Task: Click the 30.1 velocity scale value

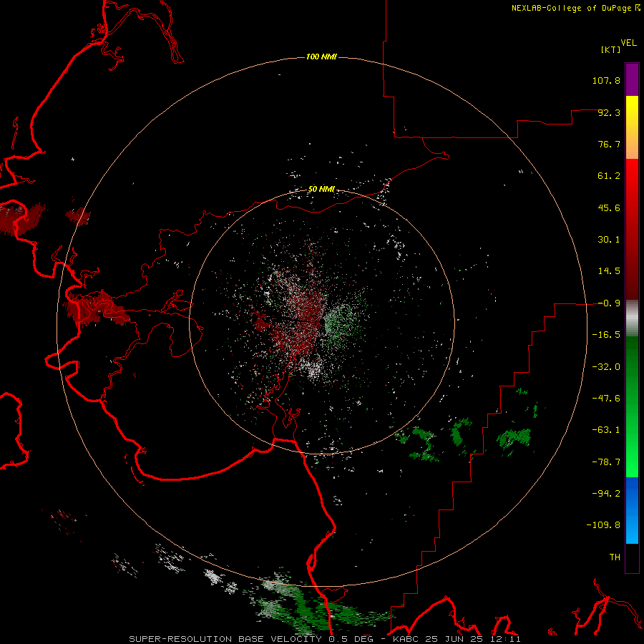Action: [x=609, y=240]
